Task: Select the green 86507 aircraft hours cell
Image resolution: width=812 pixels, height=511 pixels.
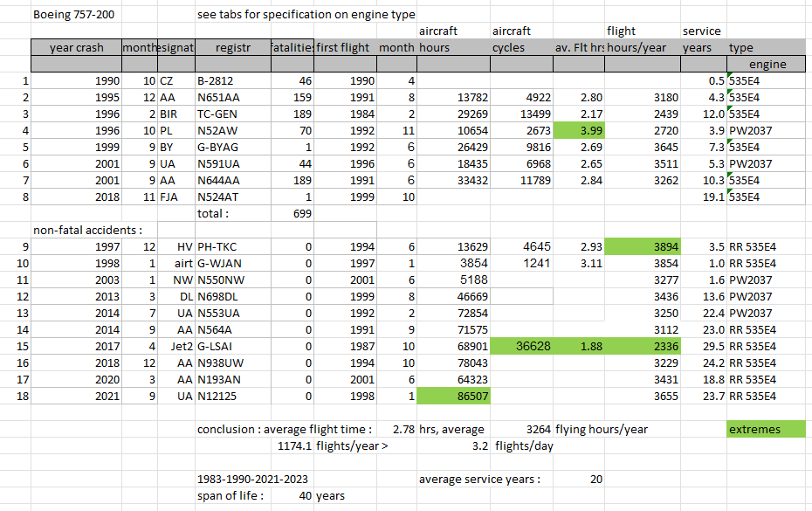Action: pyautogui.click(x=453, y=396)
